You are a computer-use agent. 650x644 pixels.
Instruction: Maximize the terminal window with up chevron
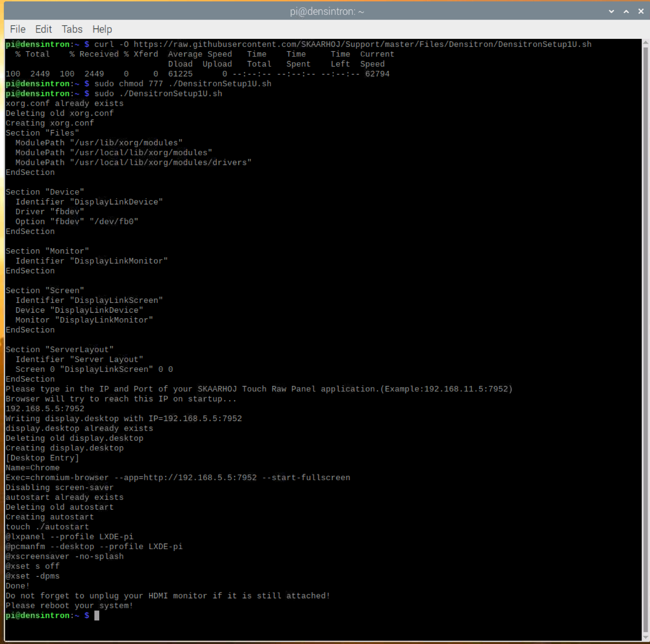click(x=626, y=11)
